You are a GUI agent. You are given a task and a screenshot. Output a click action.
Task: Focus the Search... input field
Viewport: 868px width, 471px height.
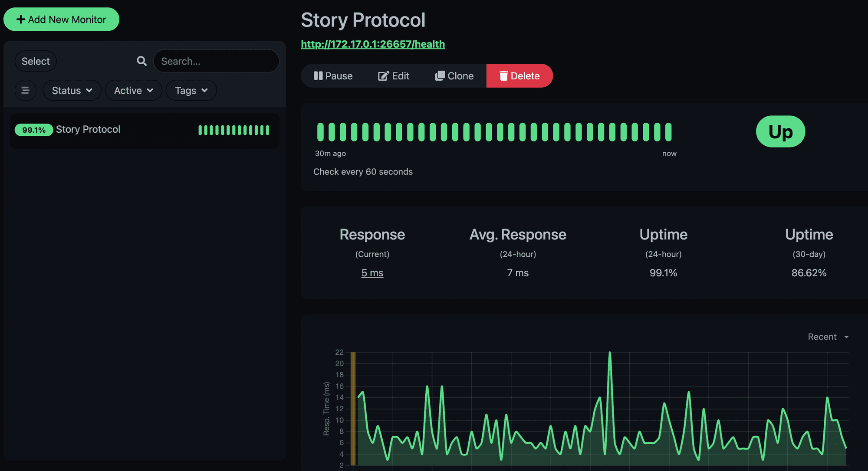click(x=216, y=61)
